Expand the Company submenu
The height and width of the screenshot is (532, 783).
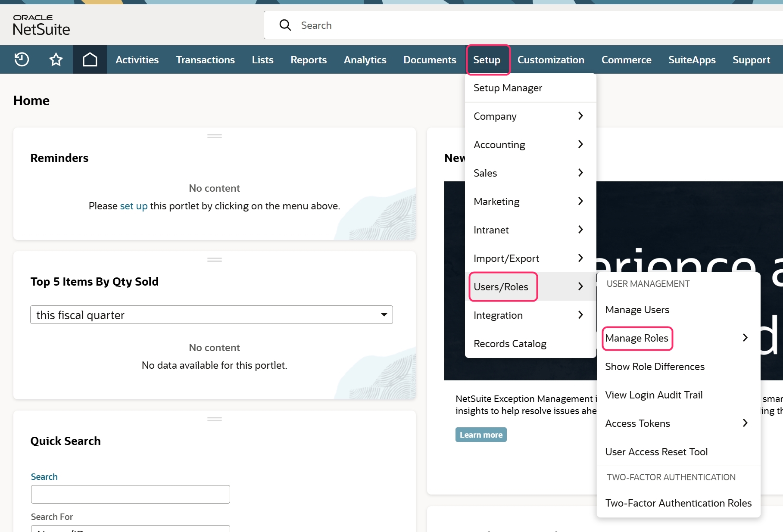[530, 116]
